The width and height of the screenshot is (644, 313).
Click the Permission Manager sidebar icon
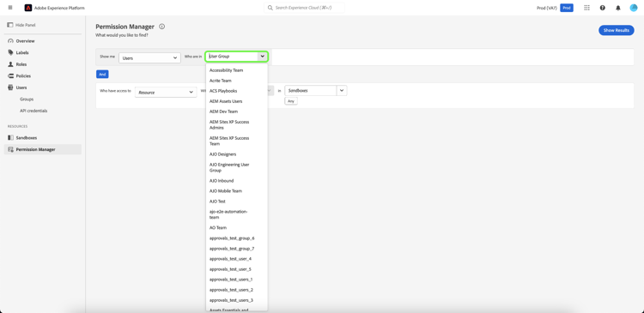(x=10, y=149)
